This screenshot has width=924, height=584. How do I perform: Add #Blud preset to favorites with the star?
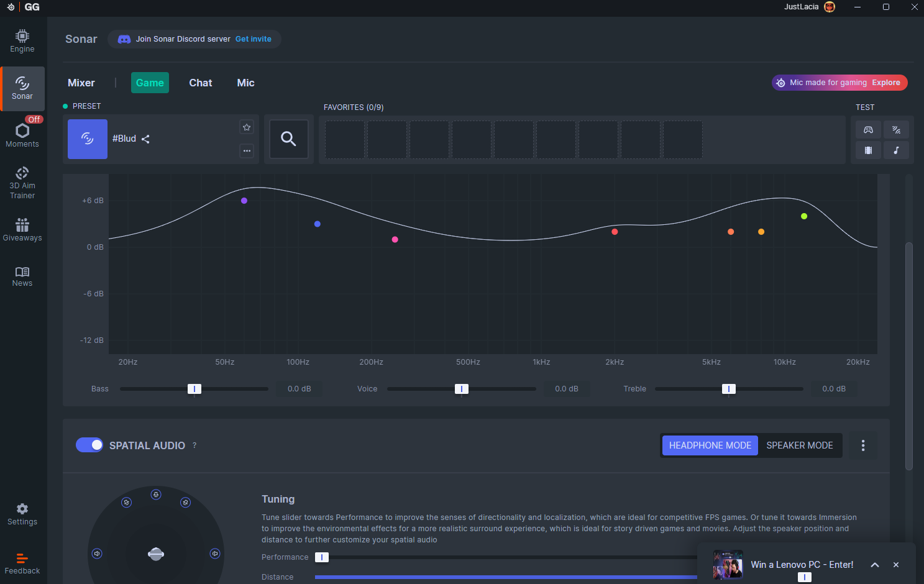point(247,127)
